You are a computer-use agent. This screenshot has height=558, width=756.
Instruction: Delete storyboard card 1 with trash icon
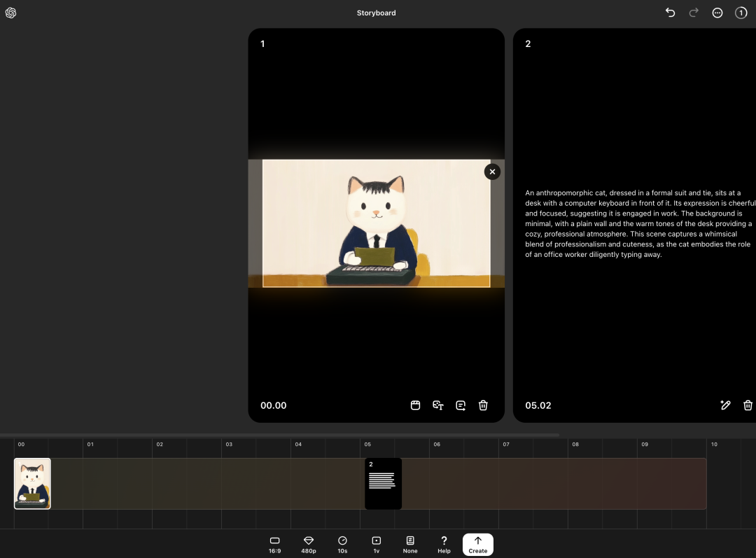point(483,405)
